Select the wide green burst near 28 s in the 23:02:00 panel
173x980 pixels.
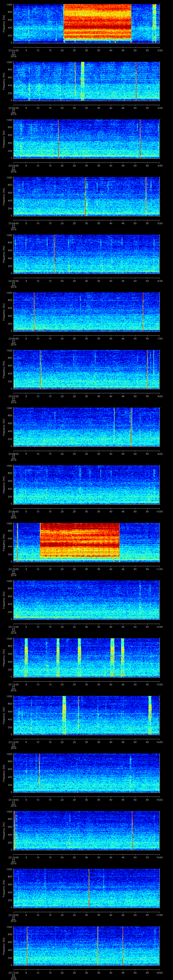[82, 81]
